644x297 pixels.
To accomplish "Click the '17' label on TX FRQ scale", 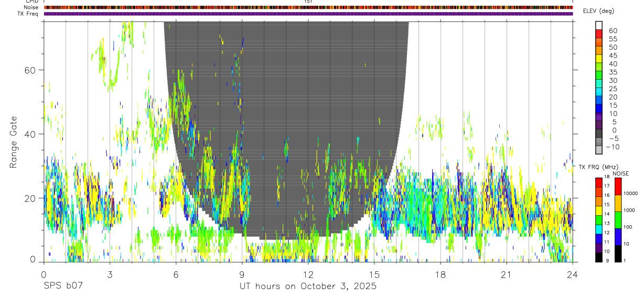I will click(x=607, y=186).
